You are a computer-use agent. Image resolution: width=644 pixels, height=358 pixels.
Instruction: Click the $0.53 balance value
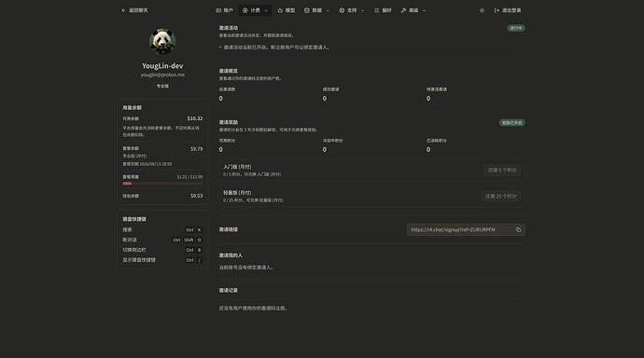[196, 196]
